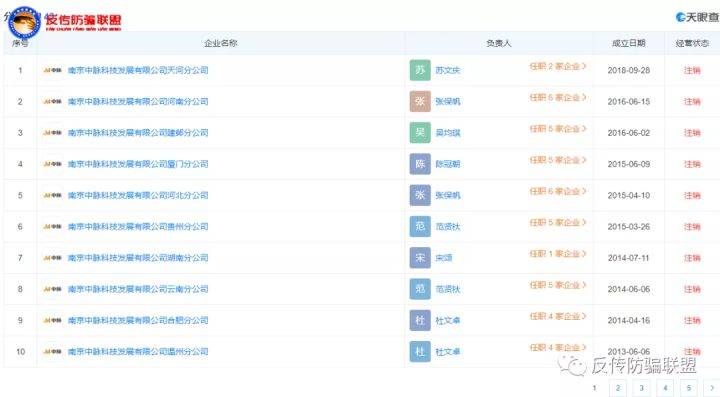Click the brown 张 avatar in row 2
This screenshot has height=397, width=720.
click(x=420, y=101)
